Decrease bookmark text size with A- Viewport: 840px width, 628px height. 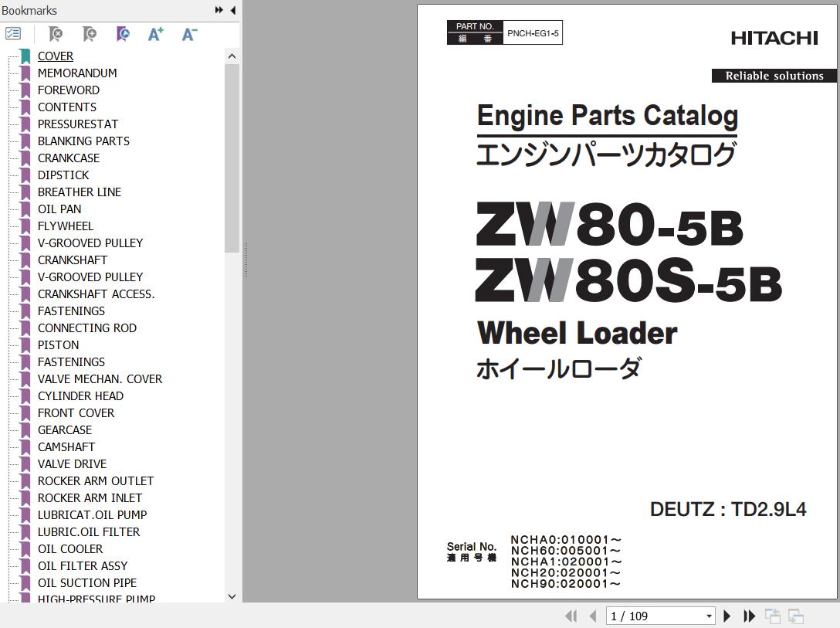pos(190,34)
